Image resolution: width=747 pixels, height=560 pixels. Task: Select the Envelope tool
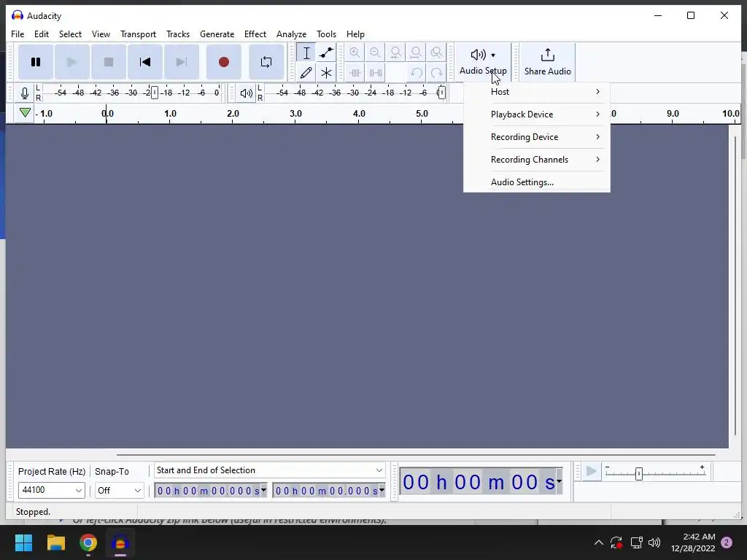pyautogui.click(x=326, y=52)
